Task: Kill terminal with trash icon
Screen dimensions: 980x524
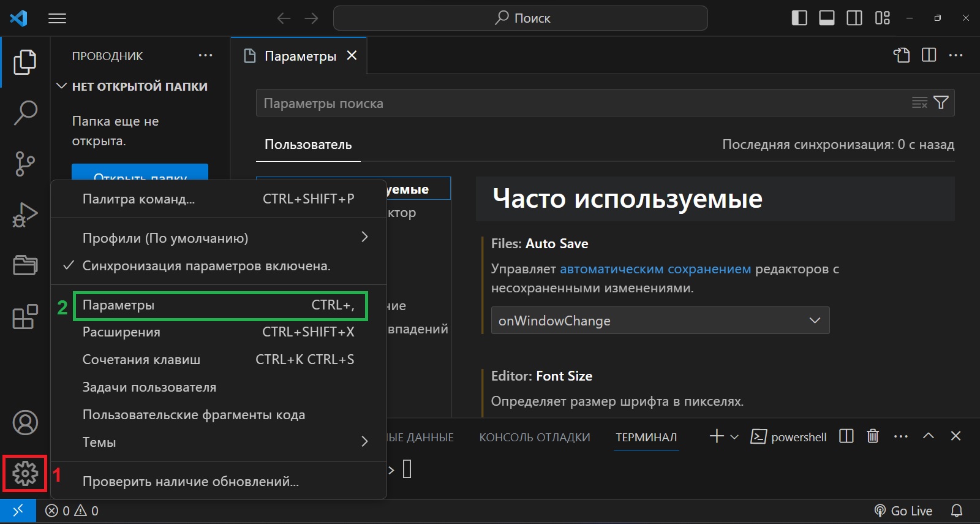Action: pyautogui.click(x=873, y=436)
